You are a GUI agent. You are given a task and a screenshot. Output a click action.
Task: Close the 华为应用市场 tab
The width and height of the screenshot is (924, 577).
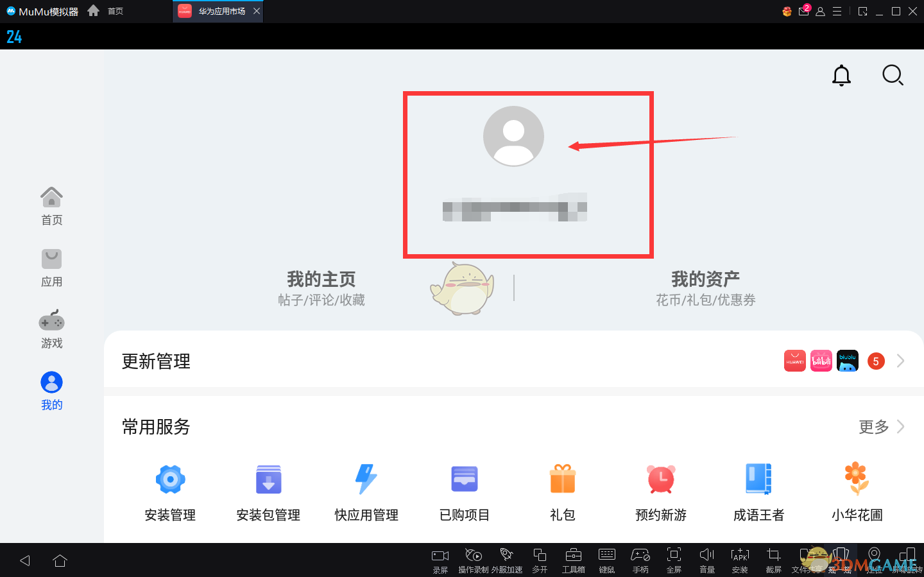pos(257,11)
